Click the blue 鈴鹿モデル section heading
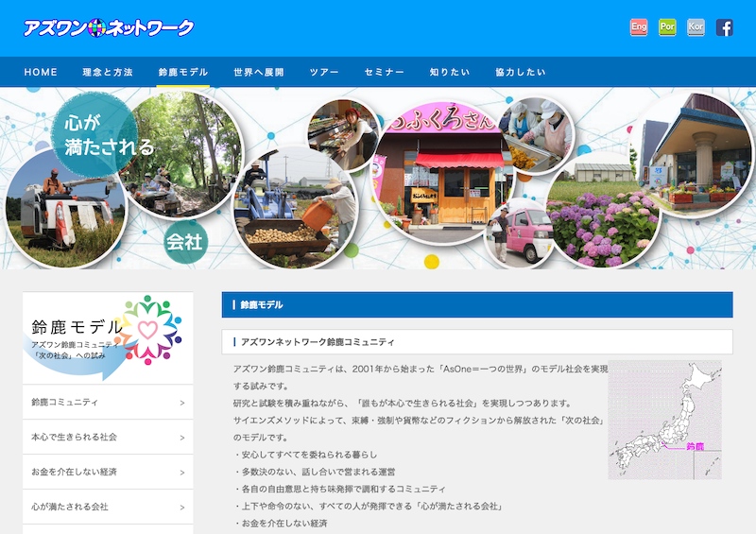This screenshot has height=534, width=756. tap(477, 304)
